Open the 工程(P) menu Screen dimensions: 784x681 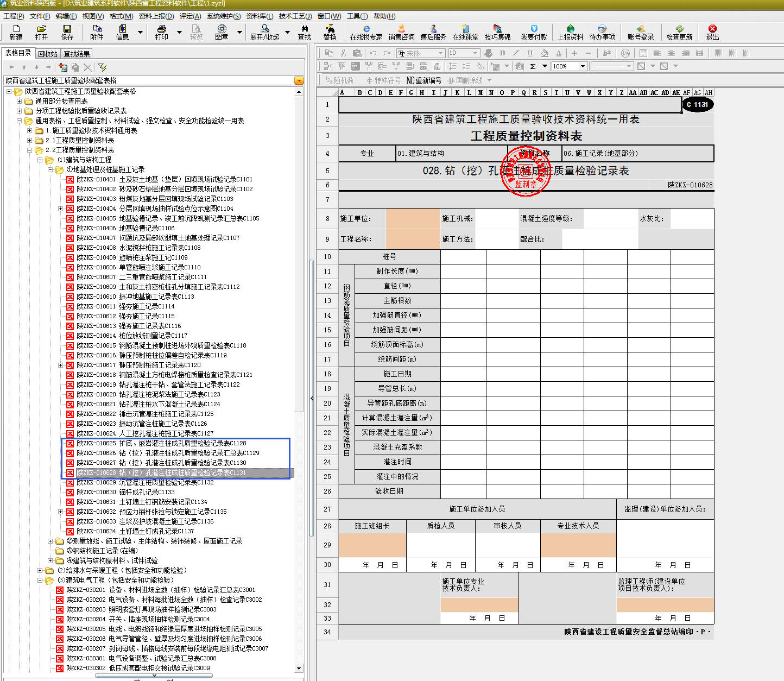(x=14, y=16)
